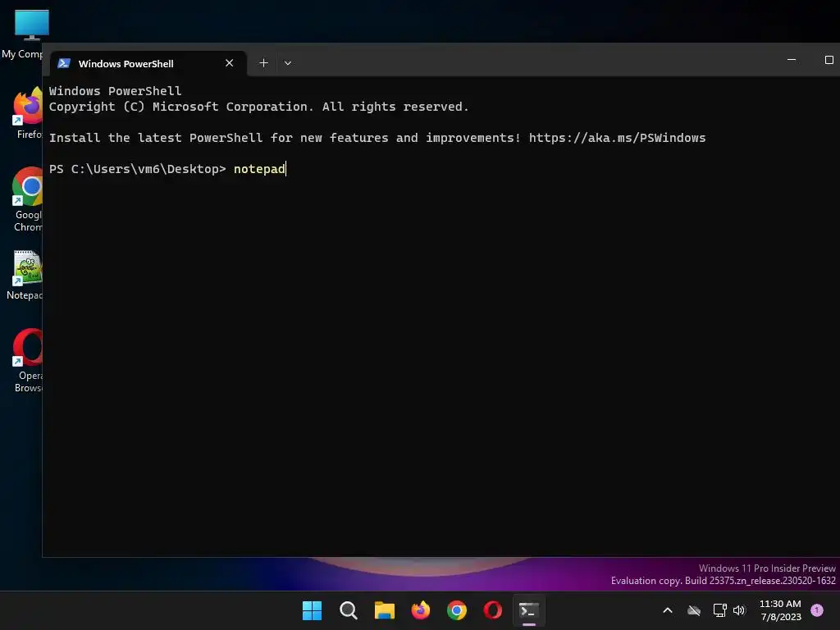The width and height of the screenshot is (840, 630).
Task: Launch Google Chrome from the taskbar
Action: (x=456, y=610)
